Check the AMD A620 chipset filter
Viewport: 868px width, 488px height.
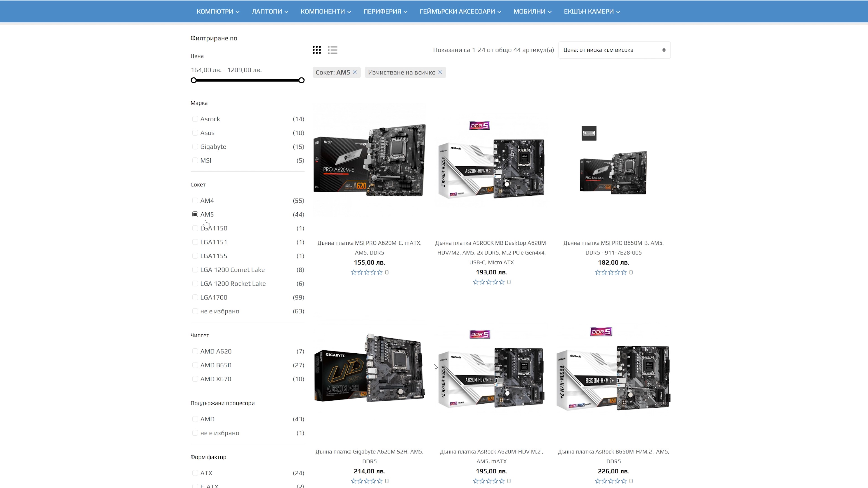pyautogui.click(x=195, y=351)
